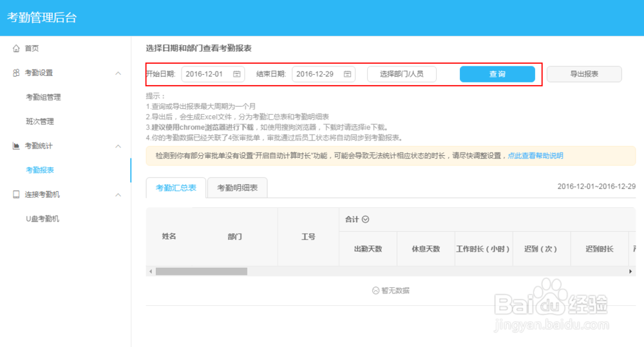Click the 连接考勤机 sidebar label

pyautogui.click(x=43, y=194)
